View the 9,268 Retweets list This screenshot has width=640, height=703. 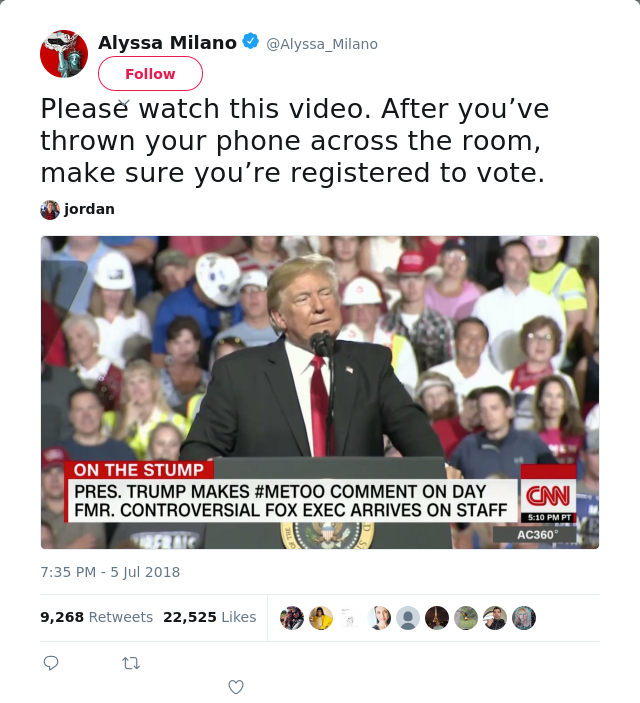[96, 617]
